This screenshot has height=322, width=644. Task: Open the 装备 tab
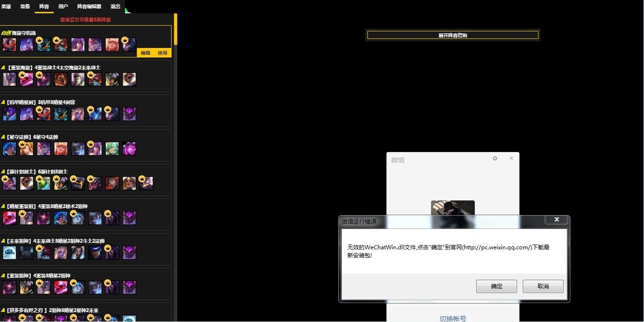pyautogui.click(x=25, y=7)
